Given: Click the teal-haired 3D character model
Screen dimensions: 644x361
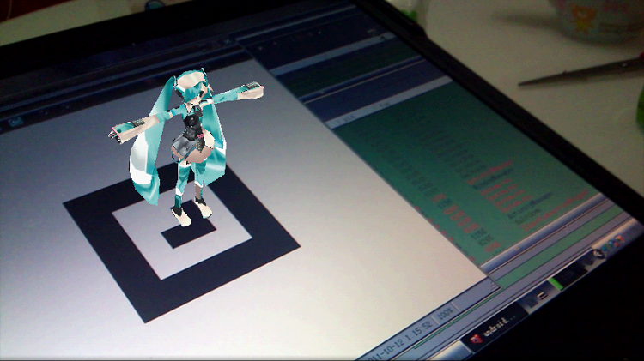Looking at the screenshot, I should (x=185, y=144).
